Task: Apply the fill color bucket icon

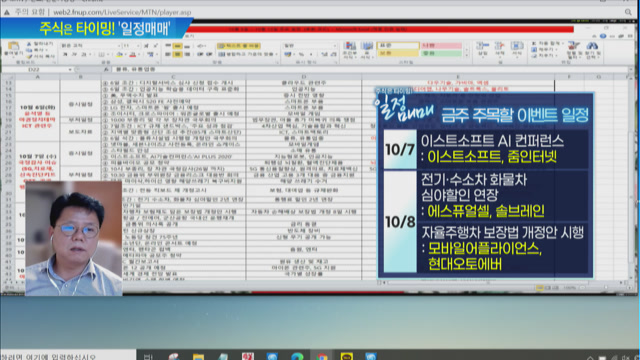Action: (x=119, y=54)
